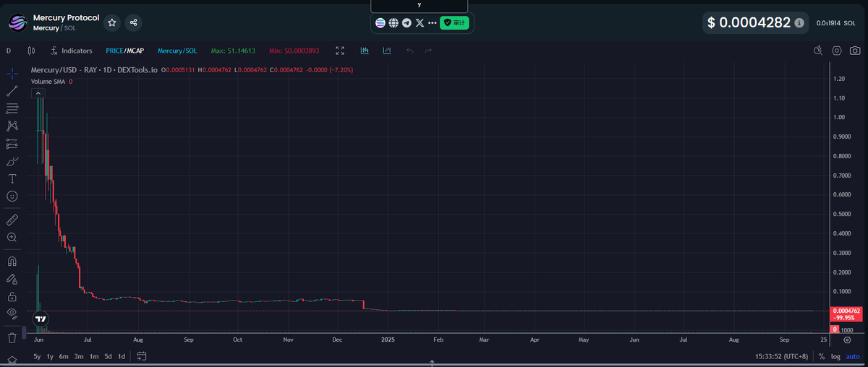The width and height of the screenshot is (868, 367).
Task: Toggle stay in drawing mode
Action: (x=12, y=278)
